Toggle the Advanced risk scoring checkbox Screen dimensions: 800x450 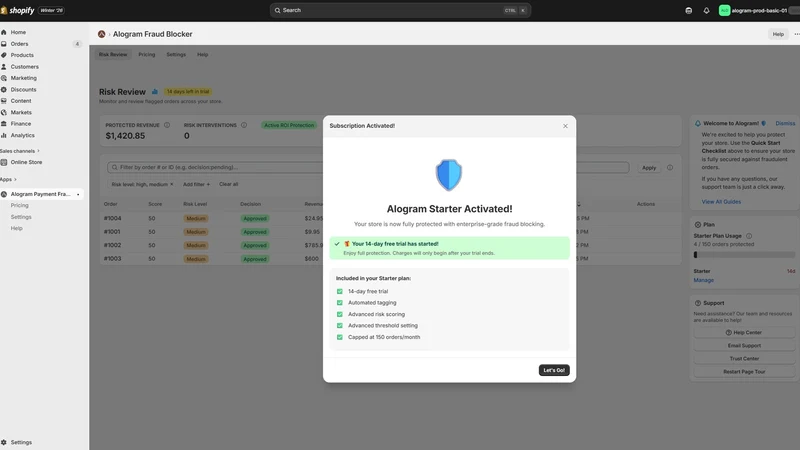(340, 314)
